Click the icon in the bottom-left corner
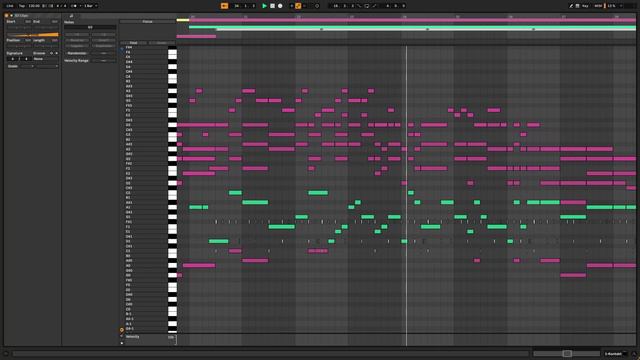Screen dimensions: 640x360 tap(6, 353)
